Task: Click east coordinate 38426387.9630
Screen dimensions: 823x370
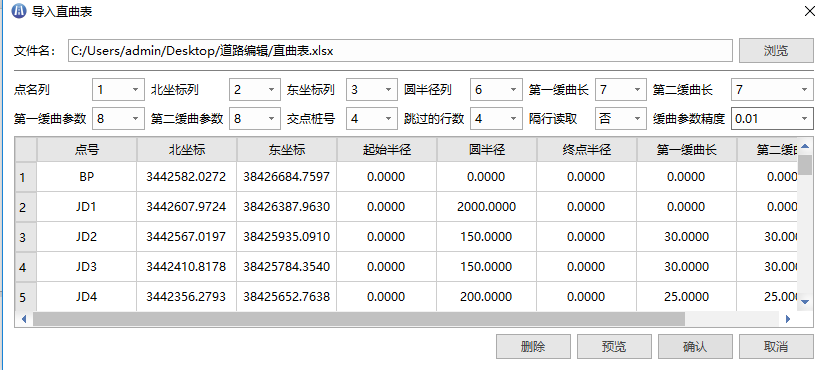Action: [x=287, y=207]
